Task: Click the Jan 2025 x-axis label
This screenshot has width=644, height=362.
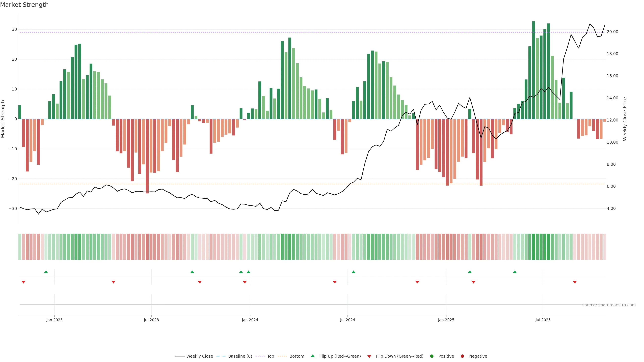Action: (x=446, y=320)
